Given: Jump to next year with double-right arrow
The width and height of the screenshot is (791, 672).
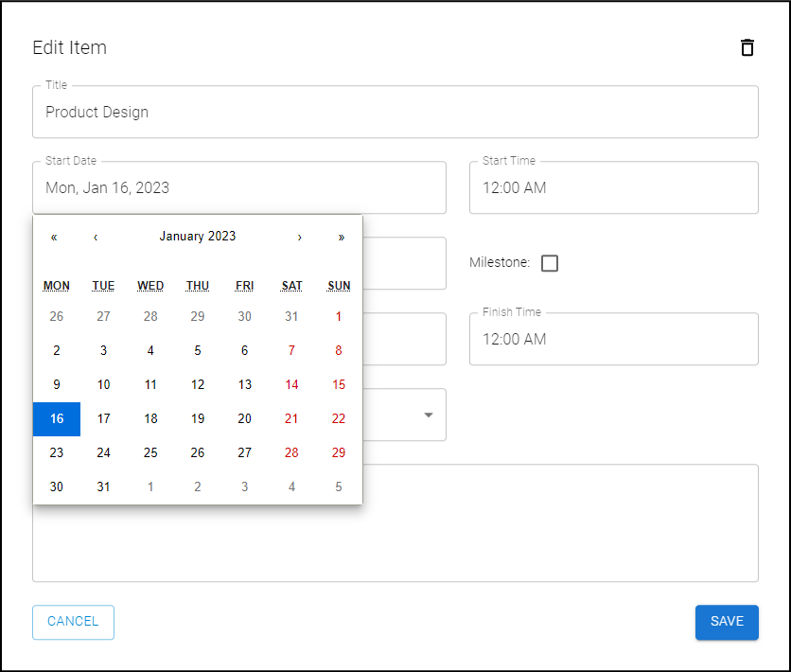Looking at the screenshot, I should [342, 237].
